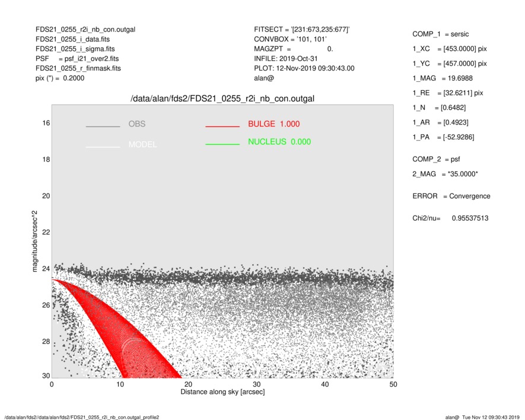Click the y-axis tick label 18

pos(46,160)
